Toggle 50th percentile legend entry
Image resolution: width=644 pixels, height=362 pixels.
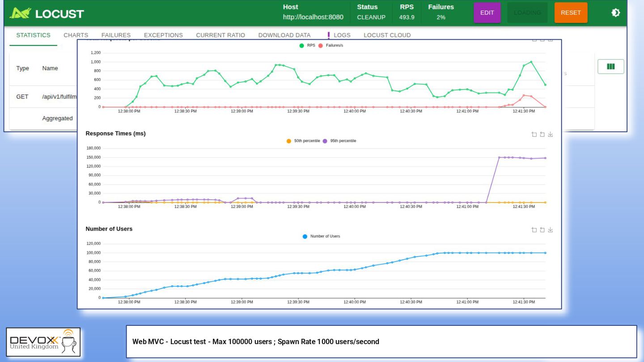(x=303, y=141)
